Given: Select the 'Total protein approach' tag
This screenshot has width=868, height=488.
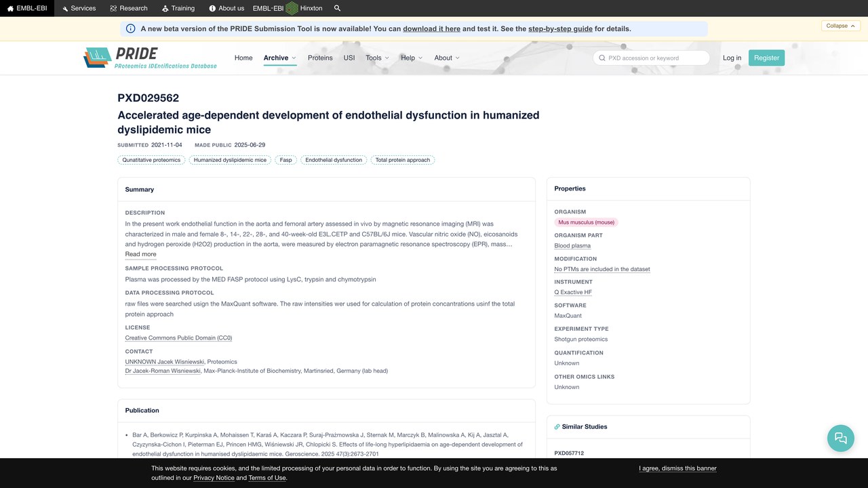Looking at the screenshot, I should (403, 160).
